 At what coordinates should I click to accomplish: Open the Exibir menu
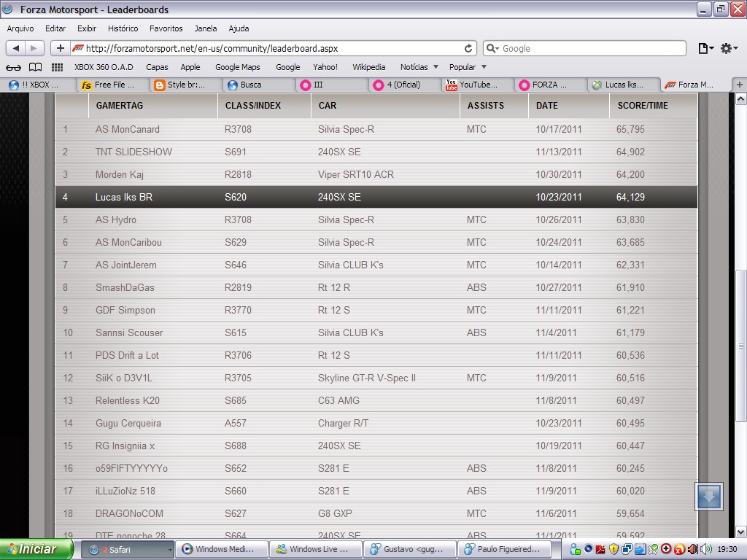[87, 28]
